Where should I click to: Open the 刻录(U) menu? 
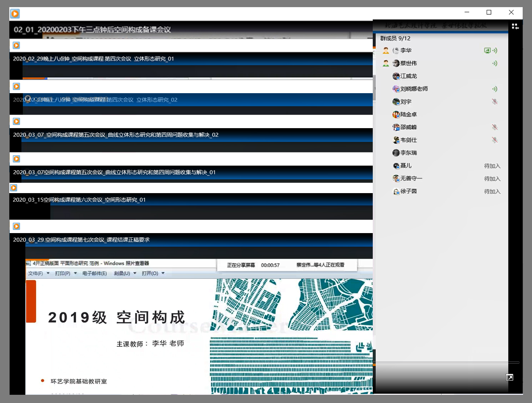click(x=125, y=273)
